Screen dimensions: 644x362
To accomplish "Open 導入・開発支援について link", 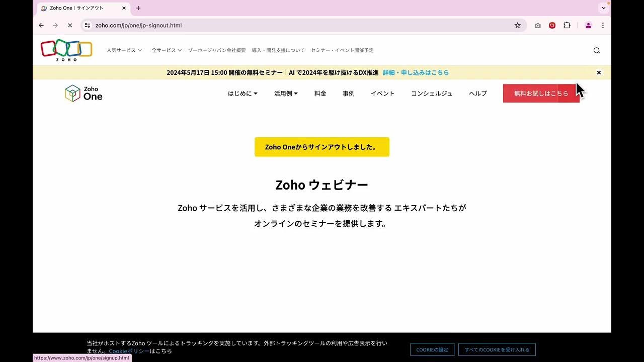I will (x=278, y=50).
